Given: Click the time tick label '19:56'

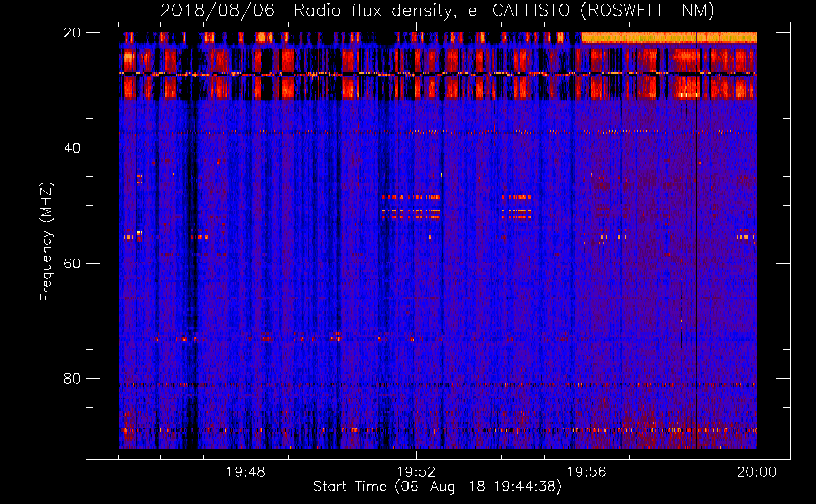Looking at the screenshot, I should pos(587,472).
